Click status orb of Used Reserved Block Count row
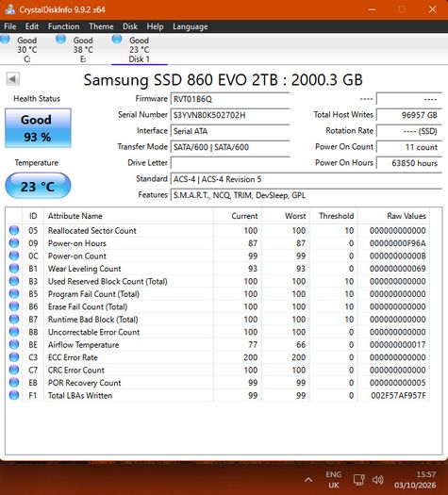The width and height of the screenshot is (448, 495). (14, 281)
